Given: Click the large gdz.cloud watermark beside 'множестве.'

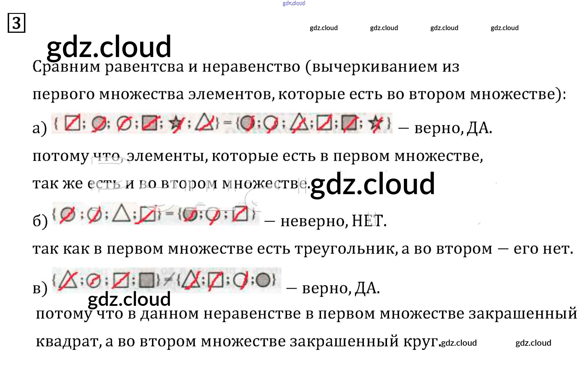Looking at the screenshot, I should tap(372, 184).
